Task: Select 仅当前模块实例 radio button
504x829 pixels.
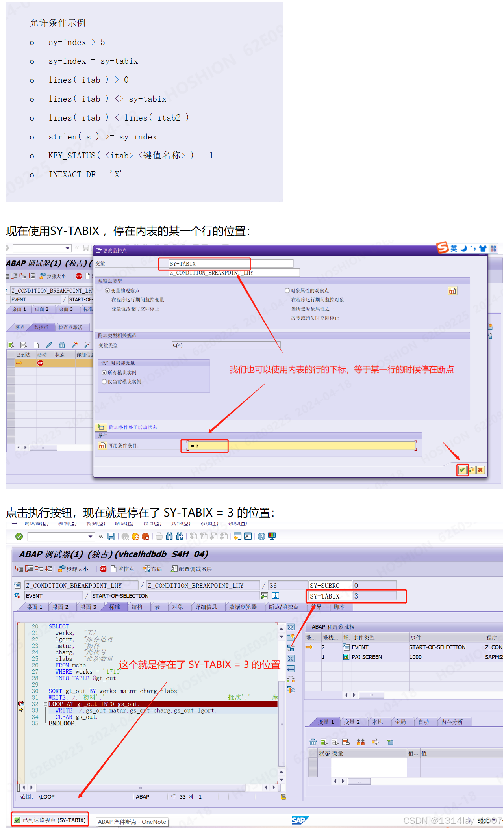Action: [x=104, y=381]
